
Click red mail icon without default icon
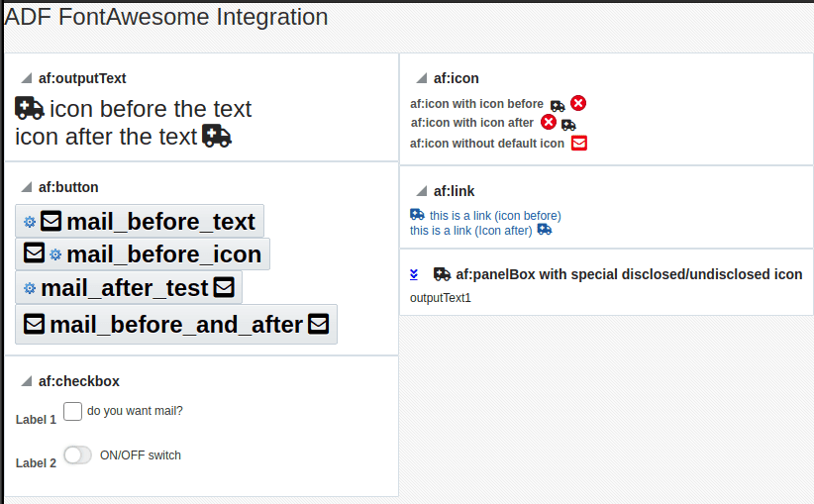(x=579, y=143)
